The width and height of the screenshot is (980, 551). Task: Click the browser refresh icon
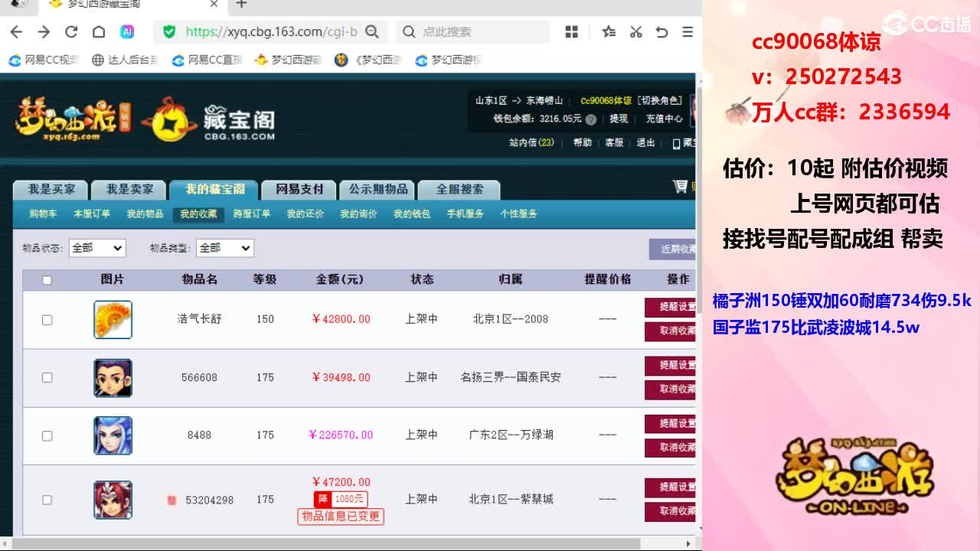(x=71, y=31)
